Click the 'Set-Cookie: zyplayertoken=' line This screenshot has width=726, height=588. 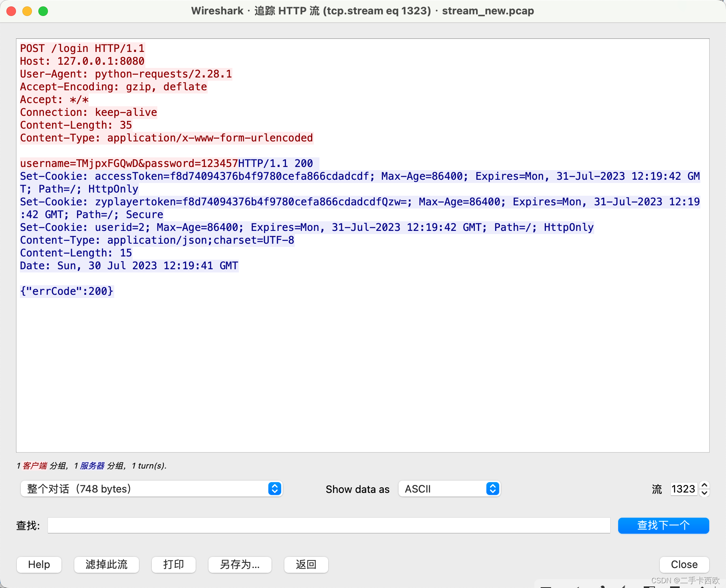[x=360, y=208]
